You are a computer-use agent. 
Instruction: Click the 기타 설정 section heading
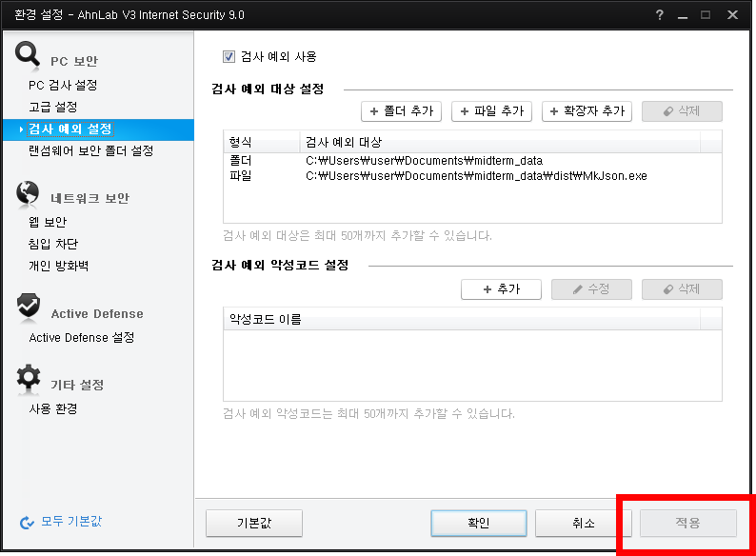tap(78, 385)
